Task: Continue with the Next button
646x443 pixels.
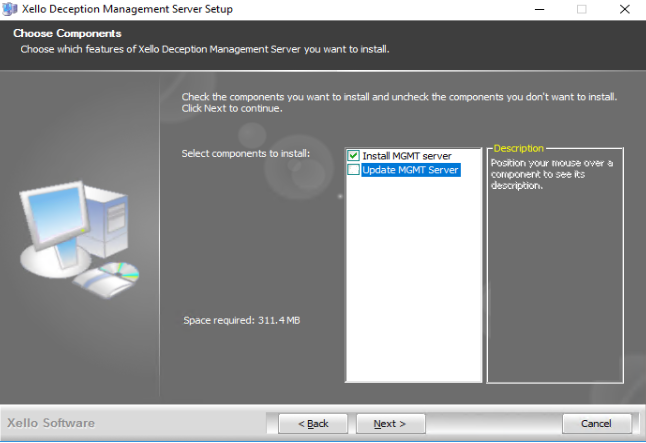Action: pyautogui.click(x=390, y=424)
